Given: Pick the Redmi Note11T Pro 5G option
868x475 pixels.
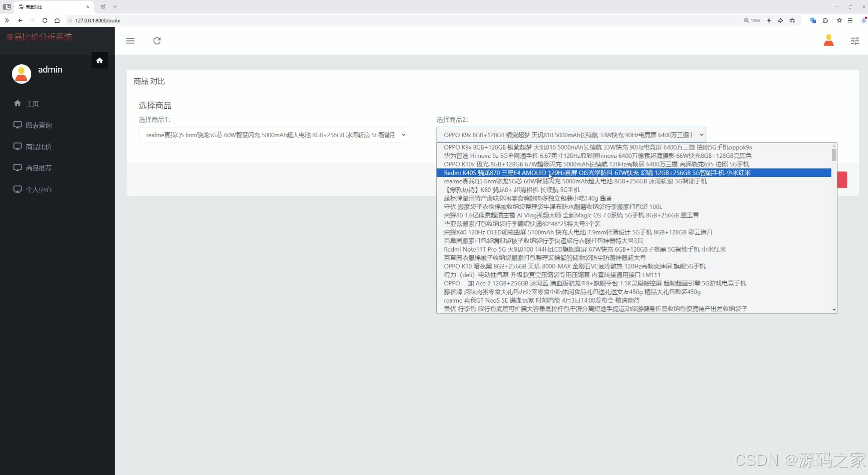Looking at the screenshot, I should tap(634, 249).
